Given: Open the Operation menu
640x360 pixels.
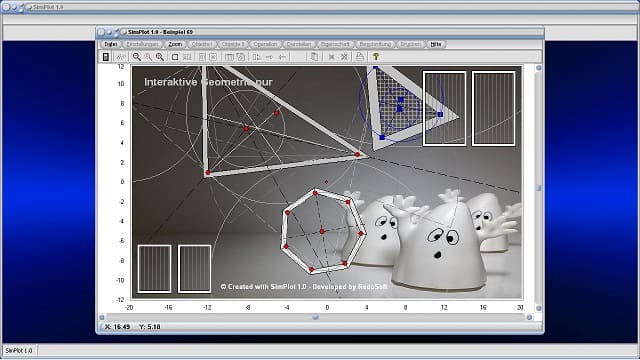Looking at the screenshot, I should pos(265,44).
